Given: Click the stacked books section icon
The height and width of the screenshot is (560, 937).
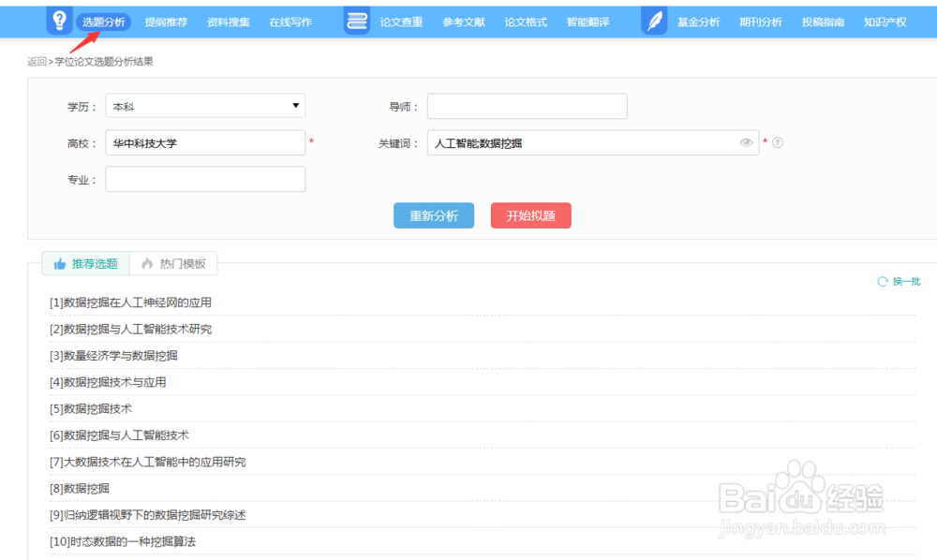Looking at the screenshot, I should (x=357, y=21).
